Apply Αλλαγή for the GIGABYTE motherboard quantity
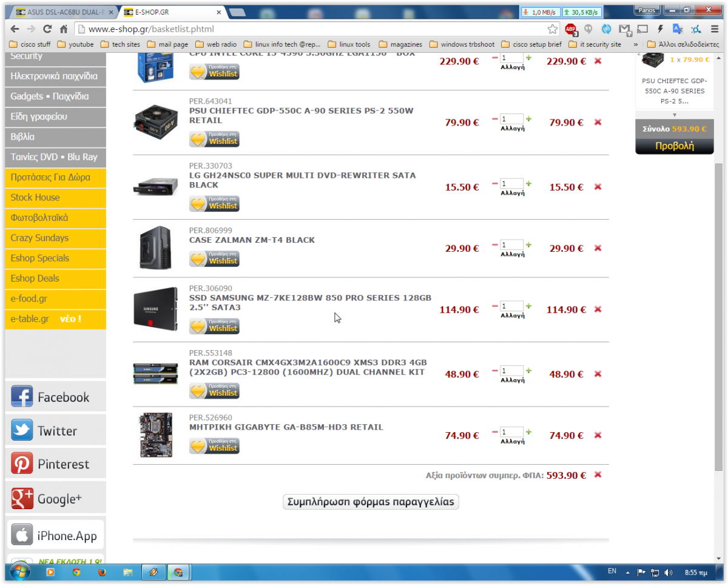Screen dimensions: 728x585 coord(512,442)
